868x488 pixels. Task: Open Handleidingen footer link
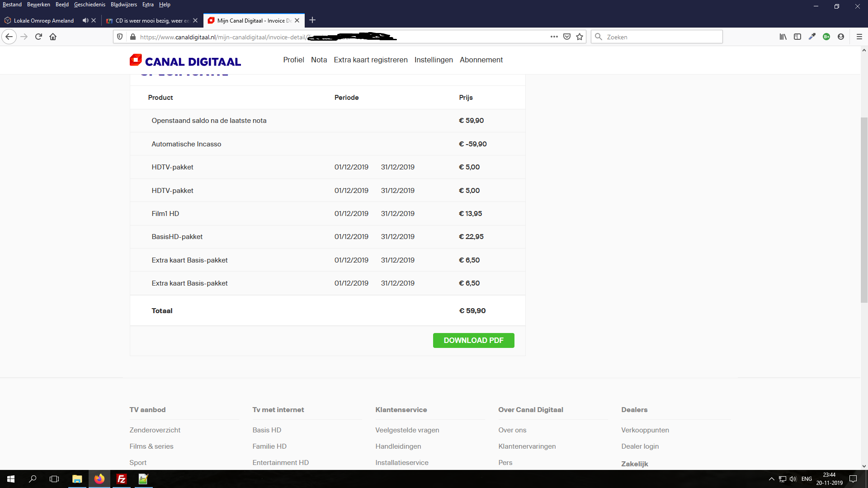(x=398, y=446)
